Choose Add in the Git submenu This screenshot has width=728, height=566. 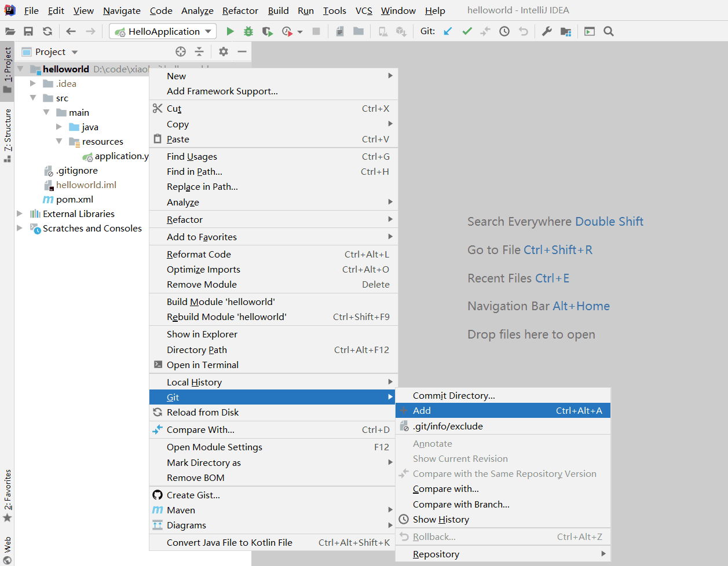[422, 410]
